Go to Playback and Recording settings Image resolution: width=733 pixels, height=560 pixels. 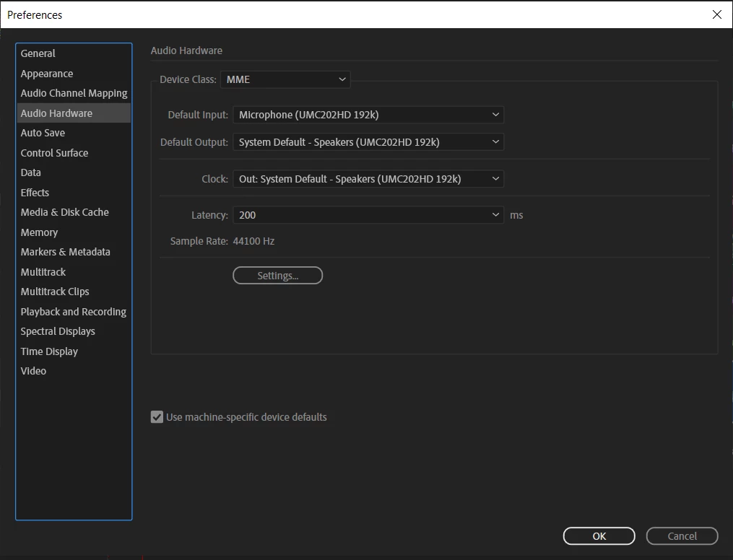tap(74, 312)
